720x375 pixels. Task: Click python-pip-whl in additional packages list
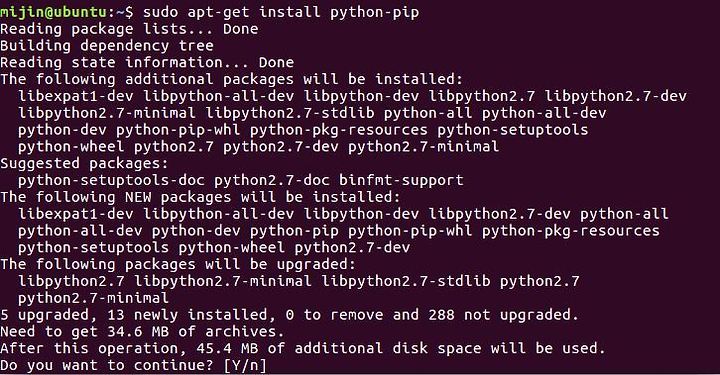[178, 130]
